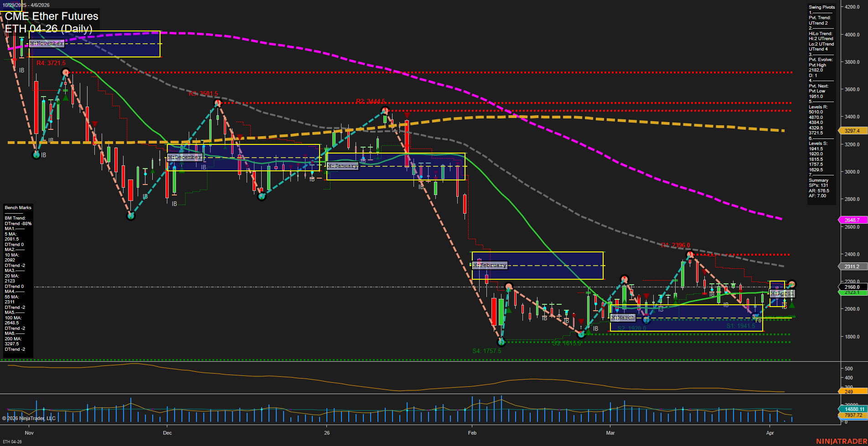Select the M:March range box label

click(x=622, y=317)
